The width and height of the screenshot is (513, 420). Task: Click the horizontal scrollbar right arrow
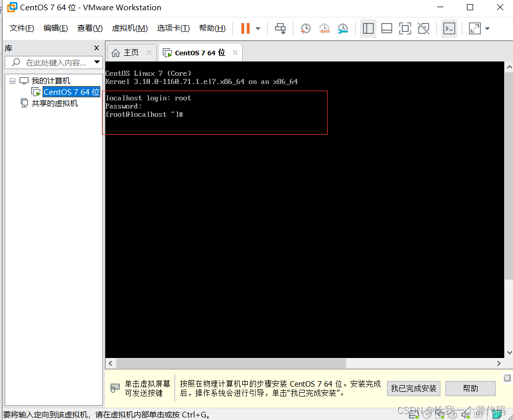[x=499, y=363]
